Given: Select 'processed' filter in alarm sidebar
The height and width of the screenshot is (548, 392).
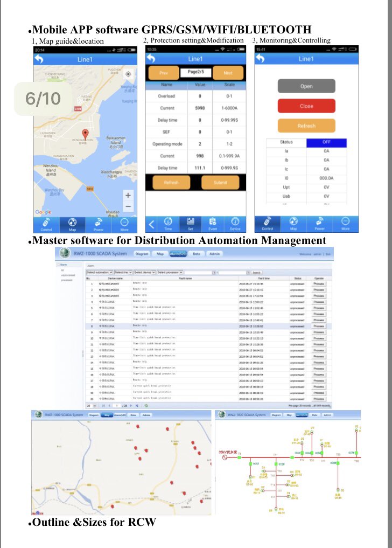Looking at the screenshot, I should (66, 280).
